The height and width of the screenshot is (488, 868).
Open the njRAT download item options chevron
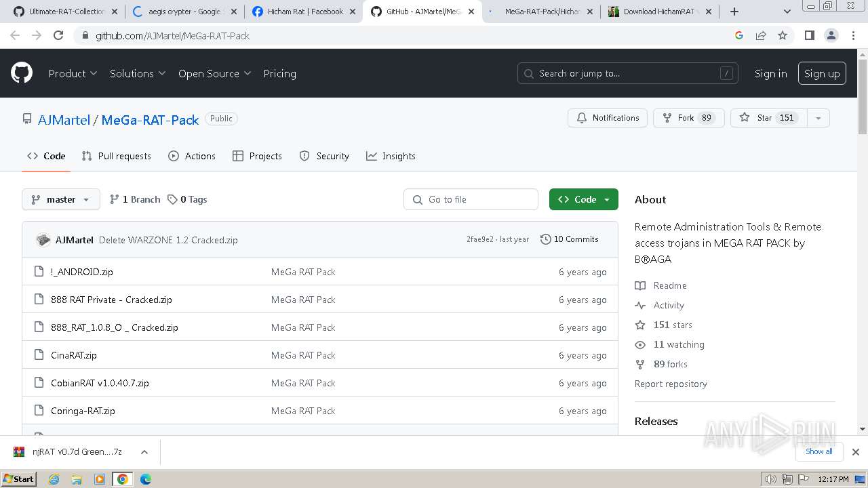(144, 452)
